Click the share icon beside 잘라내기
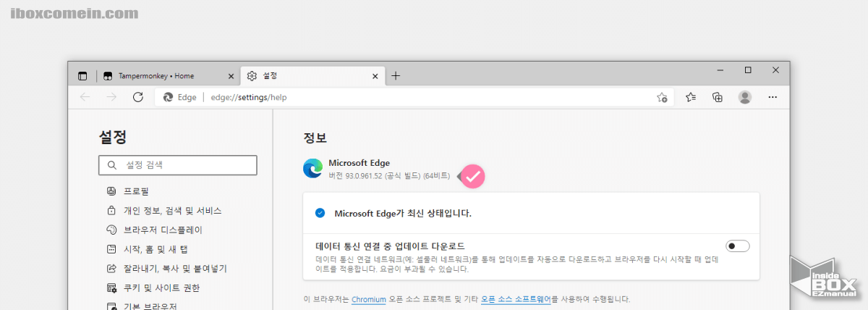This screenshot has width=868, height=310. click(111, 269)
